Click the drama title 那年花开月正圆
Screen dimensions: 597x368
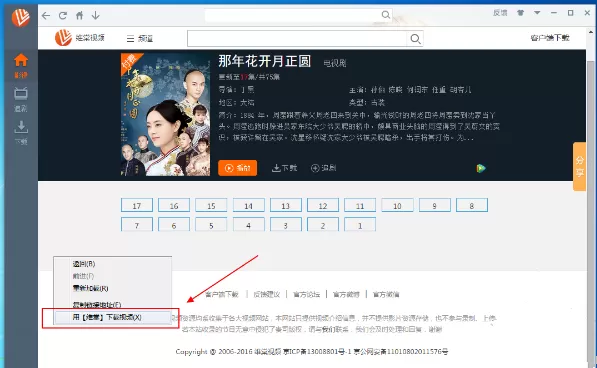coord(265,61)
